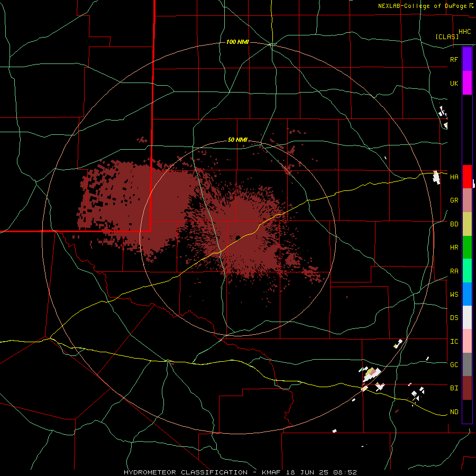Click the 50 NMI range ring label

point(237,140)
